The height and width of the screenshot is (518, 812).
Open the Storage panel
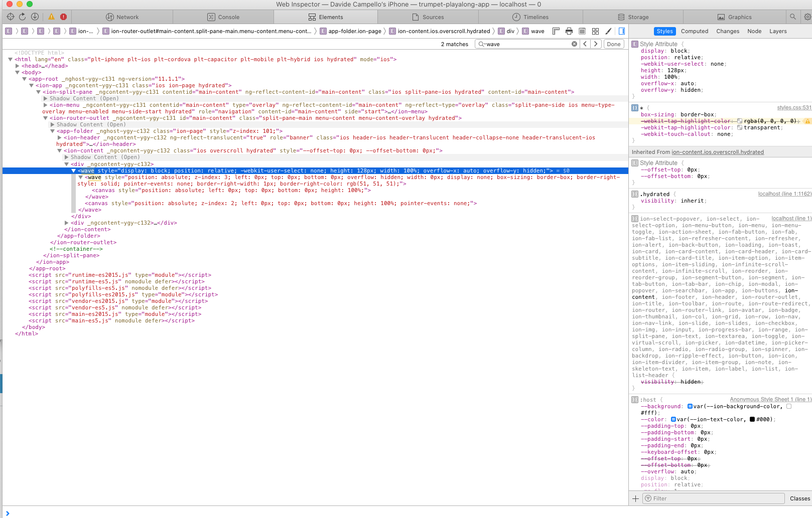coord(633,17)
